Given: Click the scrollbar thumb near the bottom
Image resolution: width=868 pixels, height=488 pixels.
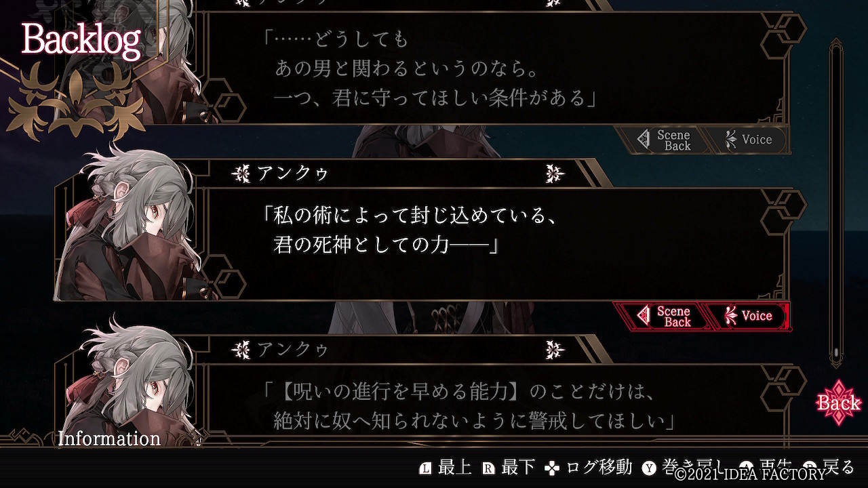Looking at the screenshot, I should [836, 353].
